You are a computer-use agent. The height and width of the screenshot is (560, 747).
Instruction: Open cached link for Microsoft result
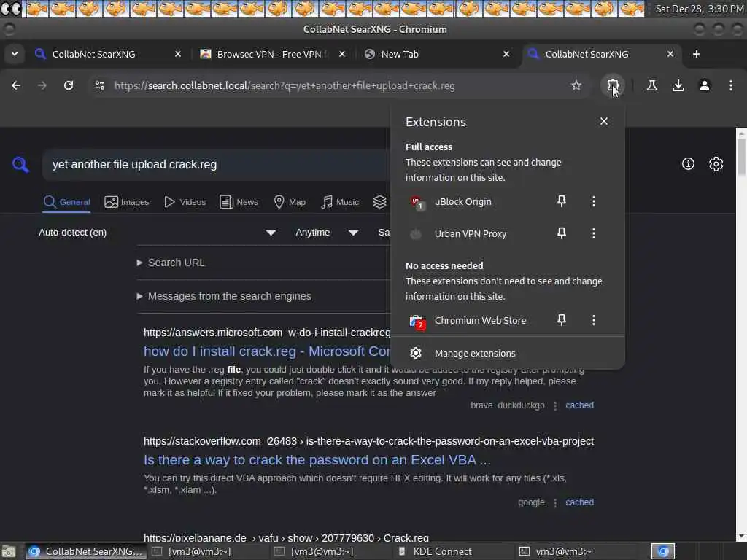(579, 405)
